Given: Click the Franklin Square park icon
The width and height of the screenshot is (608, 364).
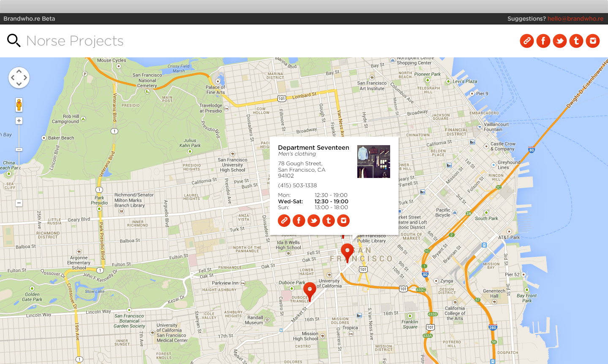Looking at the screenshot, I should click(410, 316).
